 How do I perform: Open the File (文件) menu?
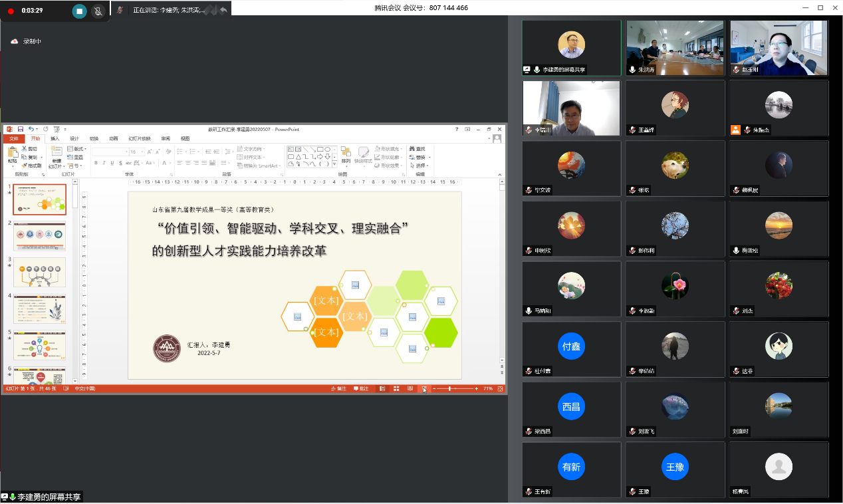[13, 138]
